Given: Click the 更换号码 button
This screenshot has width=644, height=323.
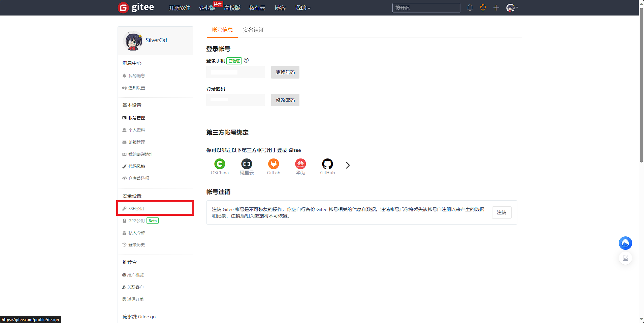Looking at the screenshot, I should point(285,72).
